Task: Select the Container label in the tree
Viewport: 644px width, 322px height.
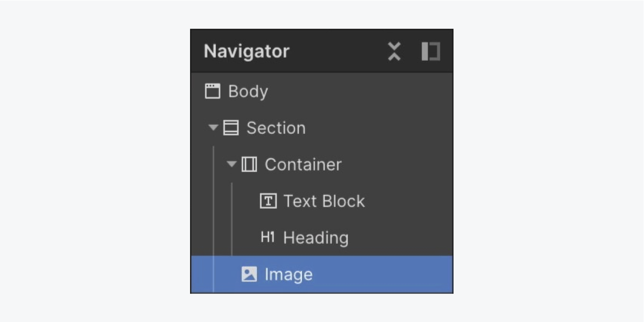Action: coord(303,164)
